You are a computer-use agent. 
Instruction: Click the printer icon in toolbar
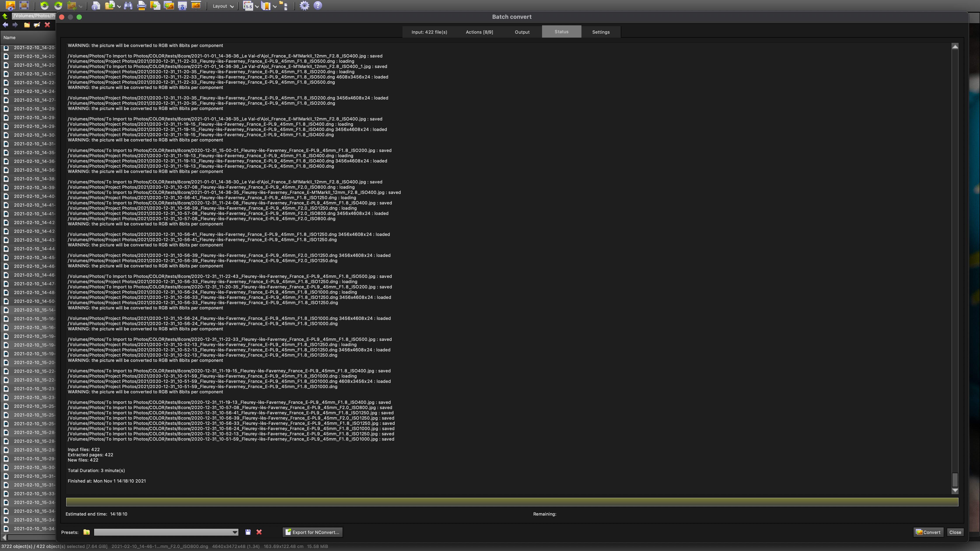[142, 6]
